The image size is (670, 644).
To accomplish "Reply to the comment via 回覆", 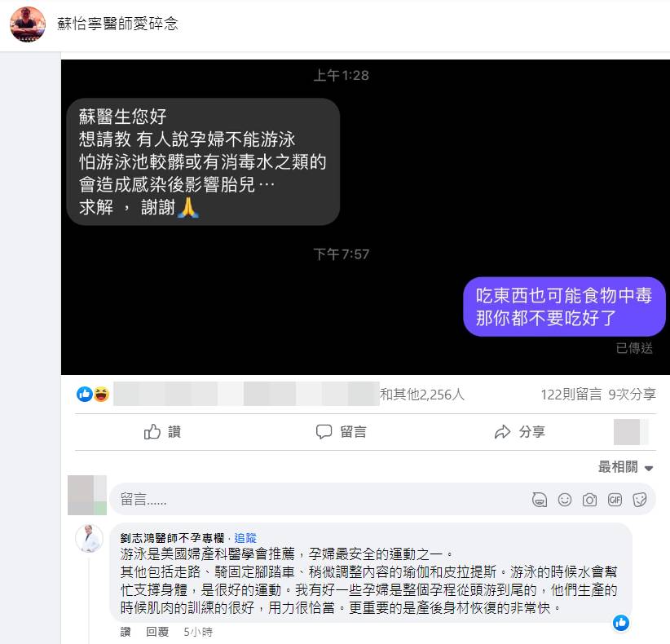I will coord(157,632).
